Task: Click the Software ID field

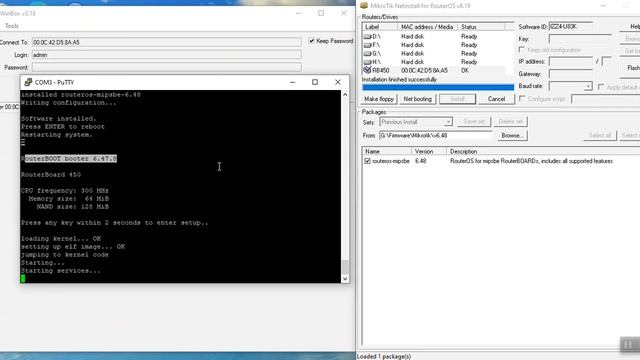Action: (570, 27)
